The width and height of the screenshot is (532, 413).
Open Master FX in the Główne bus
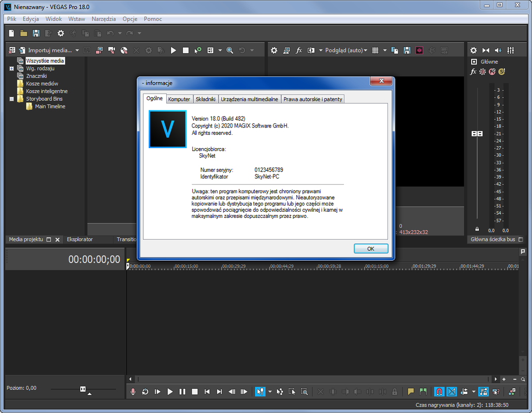coord(473,72)
